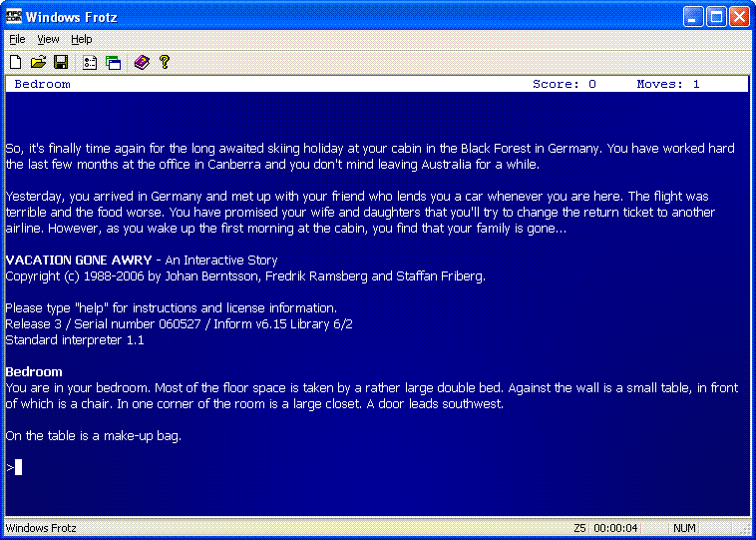The width and height of the screenshot is (756, 540).
Task: Click the Windows Frotz title bar icon
Action: [14, 17]
